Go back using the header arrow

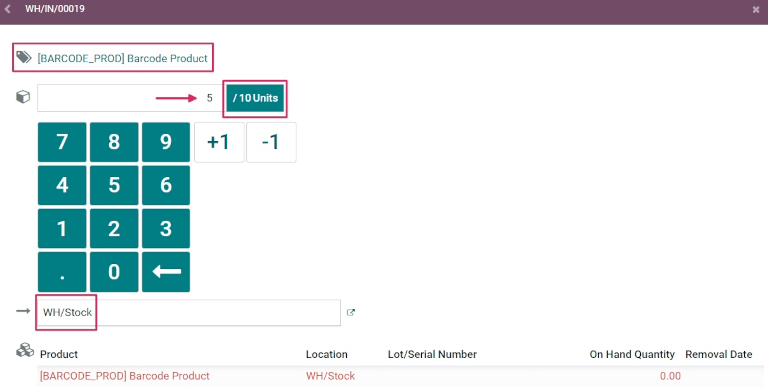8,9
